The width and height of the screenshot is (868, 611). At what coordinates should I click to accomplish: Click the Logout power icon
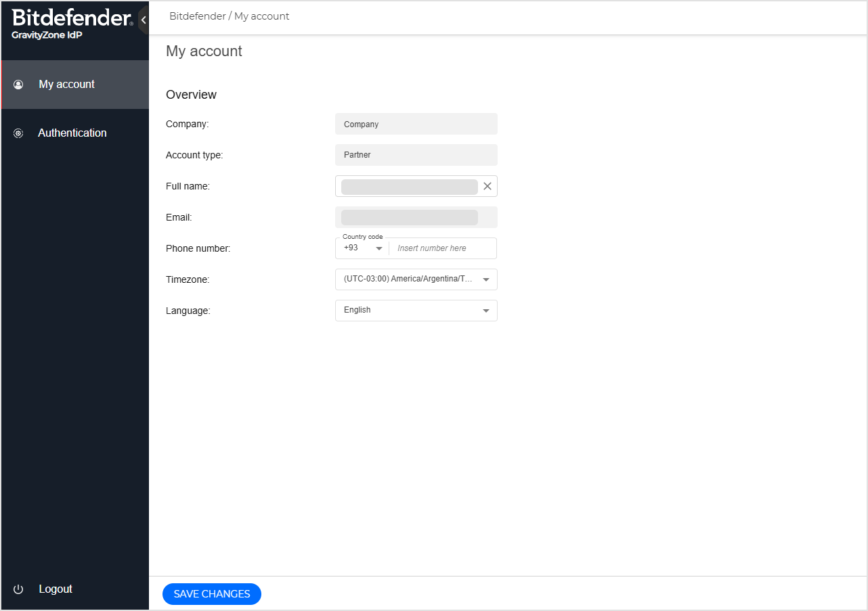pyautogui.click(x=18, y=589)
